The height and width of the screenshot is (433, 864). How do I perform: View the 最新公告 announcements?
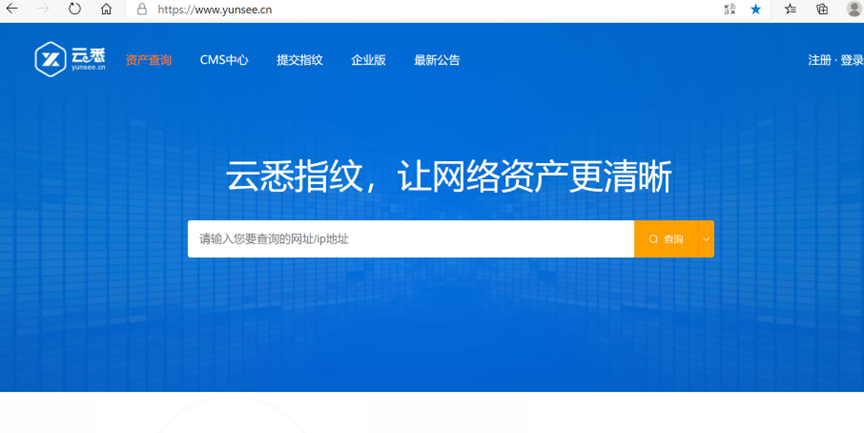click(x=437, y=60)
